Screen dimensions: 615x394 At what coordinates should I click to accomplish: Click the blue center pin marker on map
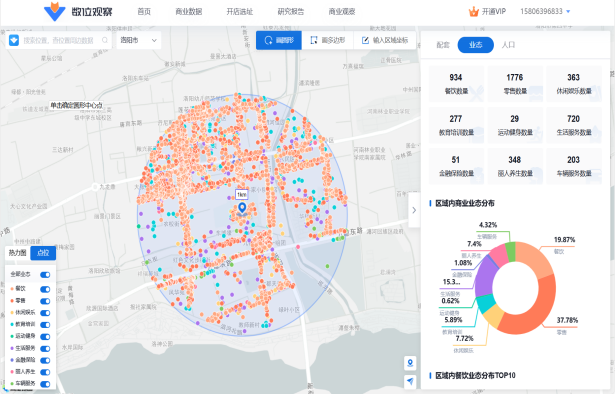point(242,208)
